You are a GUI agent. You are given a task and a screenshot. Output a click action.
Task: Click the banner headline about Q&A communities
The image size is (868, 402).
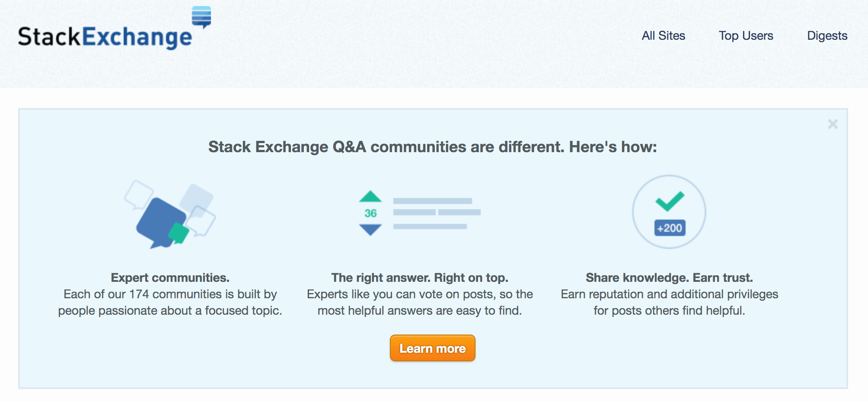click(432, 147)
